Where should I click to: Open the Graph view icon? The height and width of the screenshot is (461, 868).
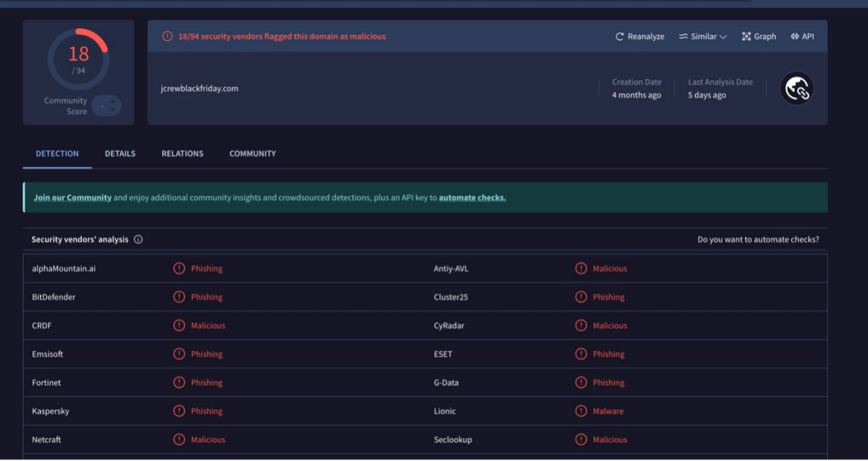pyautogui.click(x=747, y=37)
